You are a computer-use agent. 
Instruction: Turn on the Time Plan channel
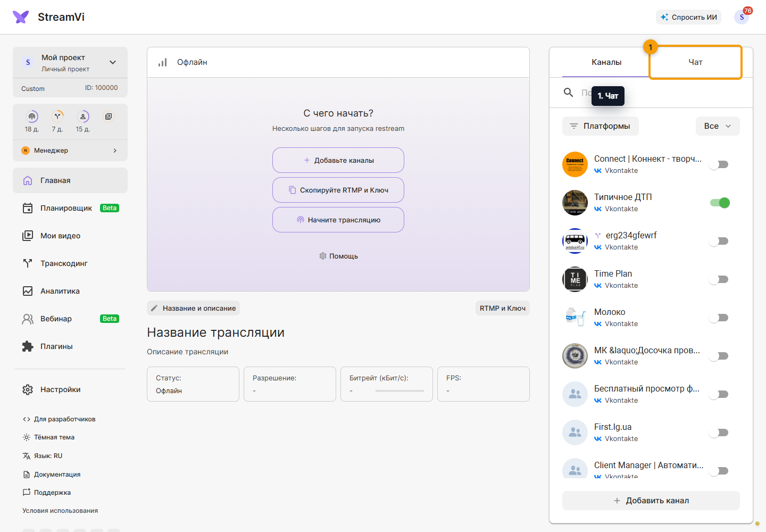pyautogui.click(x=719, y=279)
